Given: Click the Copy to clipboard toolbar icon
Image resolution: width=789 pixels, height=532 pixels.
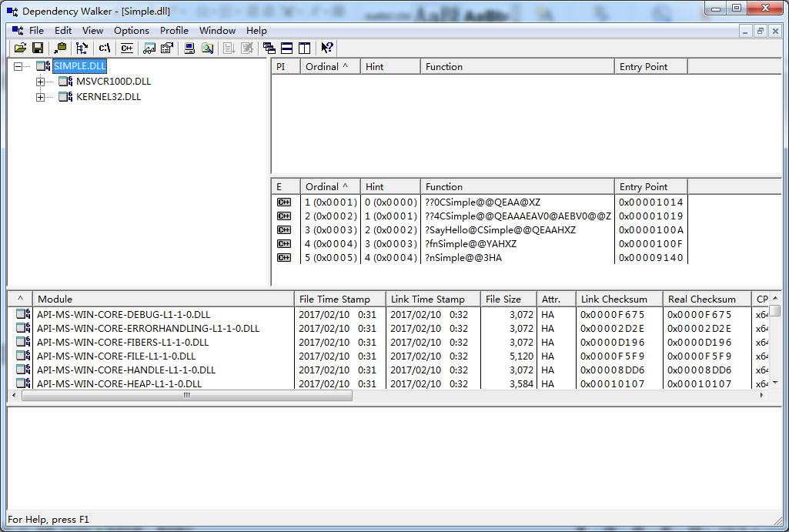Looking at the screenshot, I should 60,49.
